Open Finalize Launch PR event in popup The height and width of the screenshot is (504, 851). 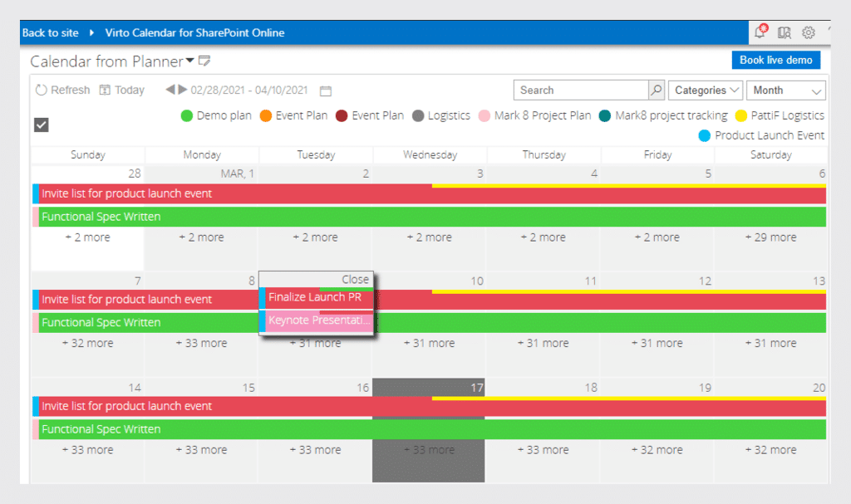point(317,297)
